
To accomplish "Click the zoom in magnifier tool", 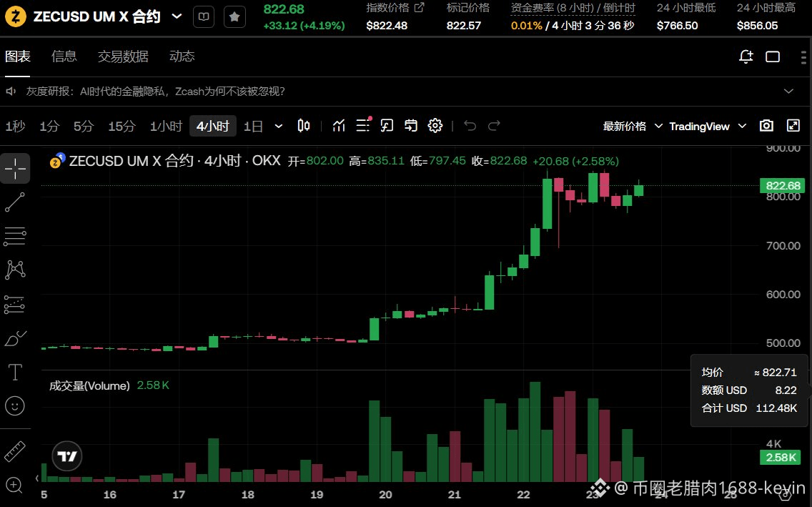I will [14, 486].
